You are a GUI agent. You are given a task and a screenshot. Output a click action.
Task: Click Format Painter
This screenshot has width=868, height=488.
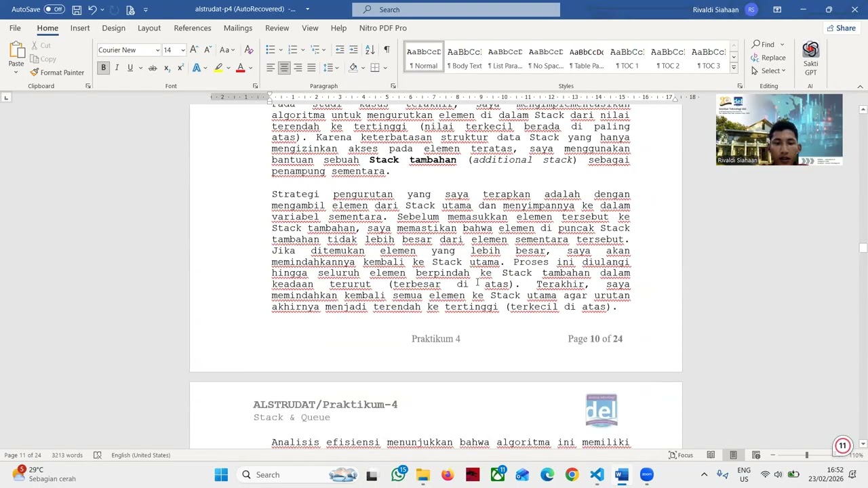coord(57,73)
